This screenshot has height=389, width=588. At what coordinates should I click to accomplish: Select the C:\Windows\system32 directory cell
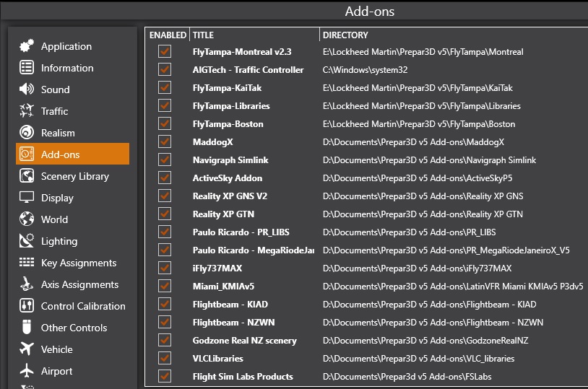point(365,70)
